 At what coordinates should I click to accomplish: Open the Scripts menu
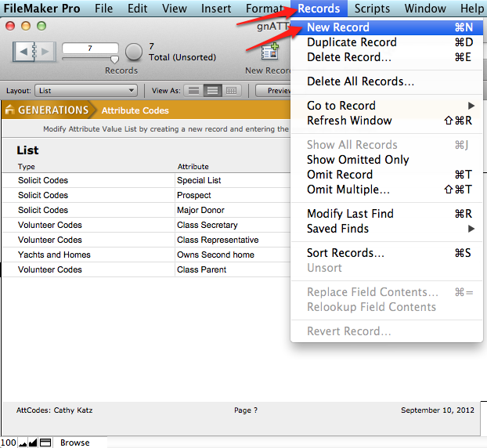click(x=372, y=9)
